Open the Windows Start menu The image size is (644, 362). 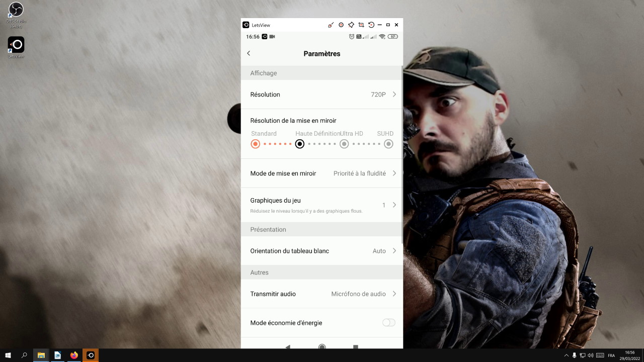coord(8,355)
